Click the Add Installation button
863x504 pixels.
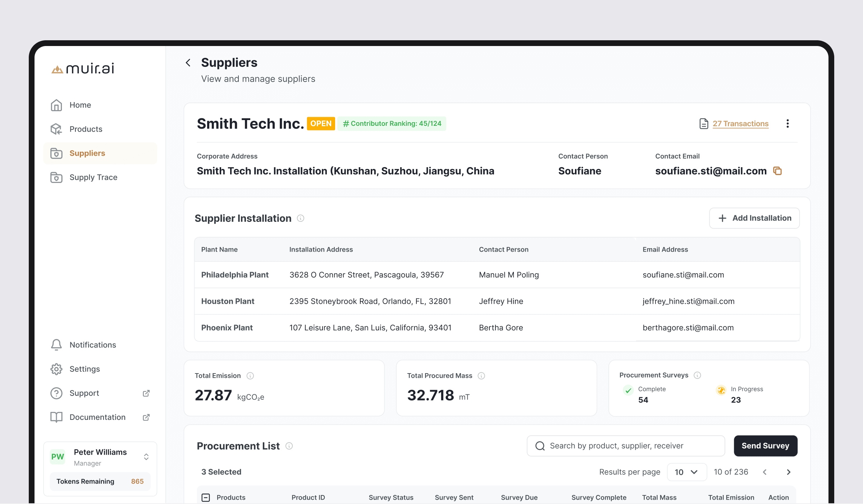[754, 218]
